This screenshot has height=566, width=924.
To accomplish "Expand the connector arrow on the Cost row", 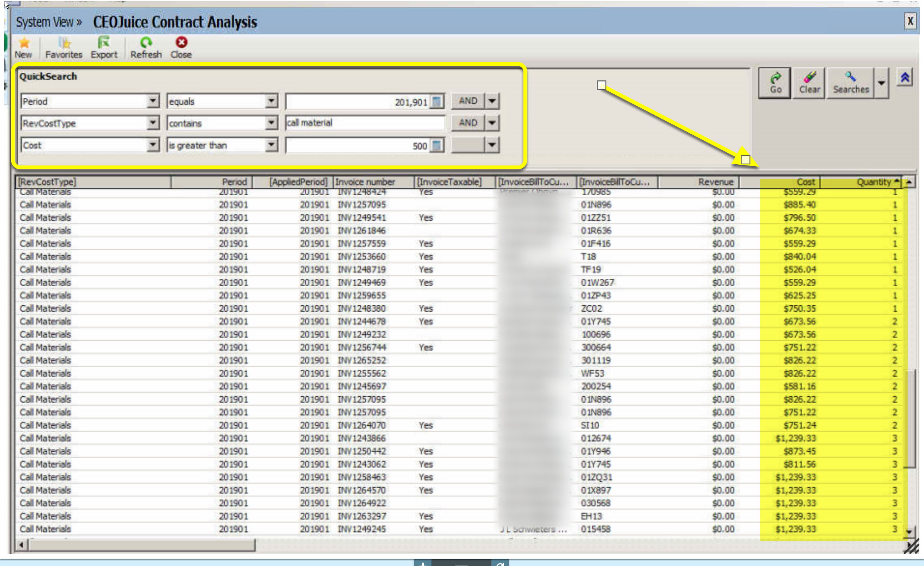I will [492, 145].
